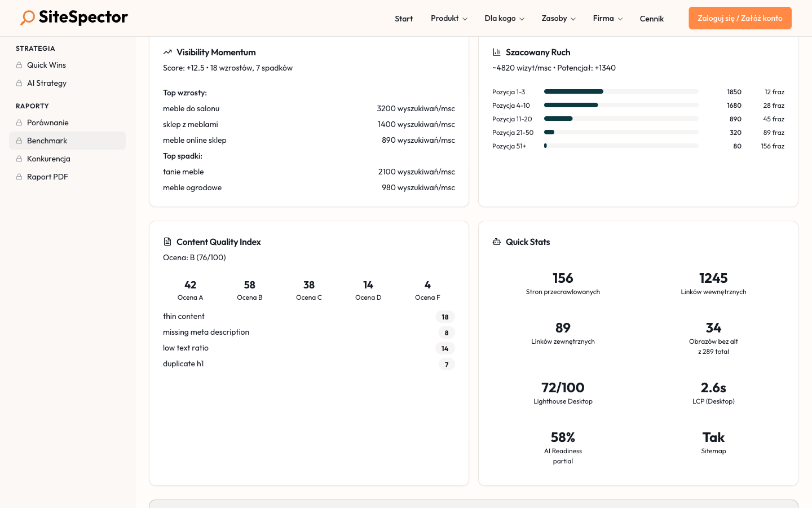
Task: Click the Szacowany Ruch bar chart icon
Action: tap(497, 52)
